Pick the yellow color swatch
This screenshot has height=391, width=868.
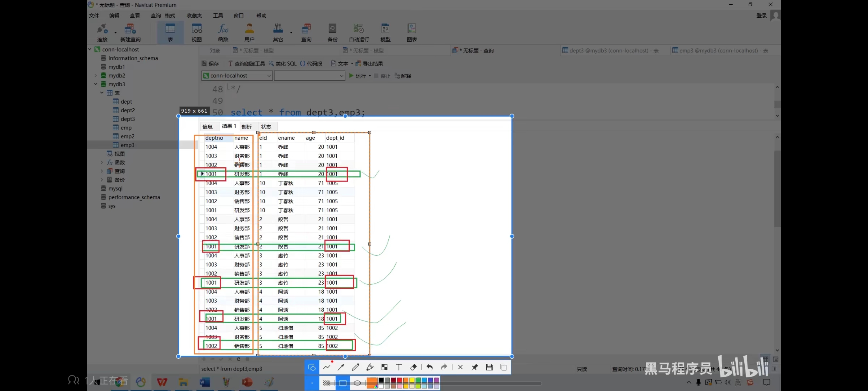coord(412,380)
